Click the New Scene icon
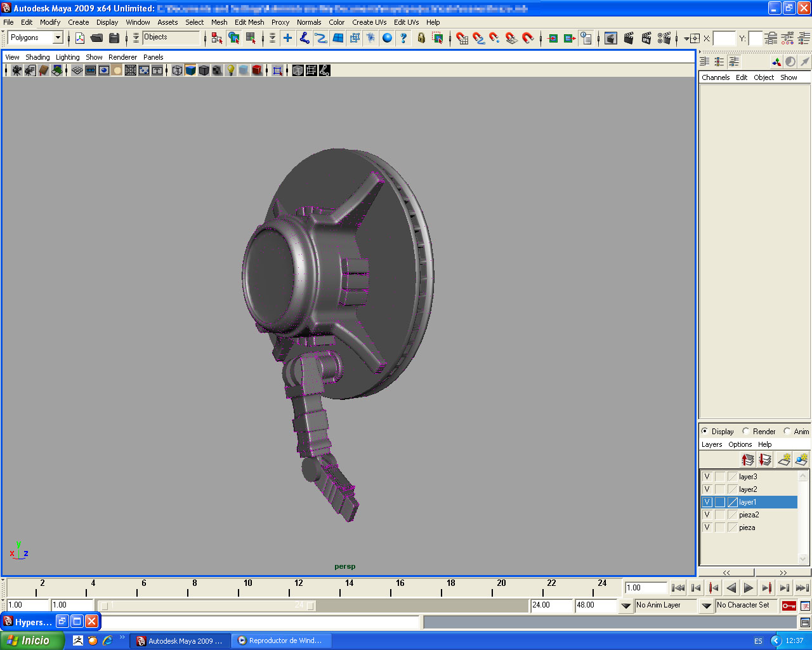The width and height of the screenshot is (812, 650). [x=80, y=38]
